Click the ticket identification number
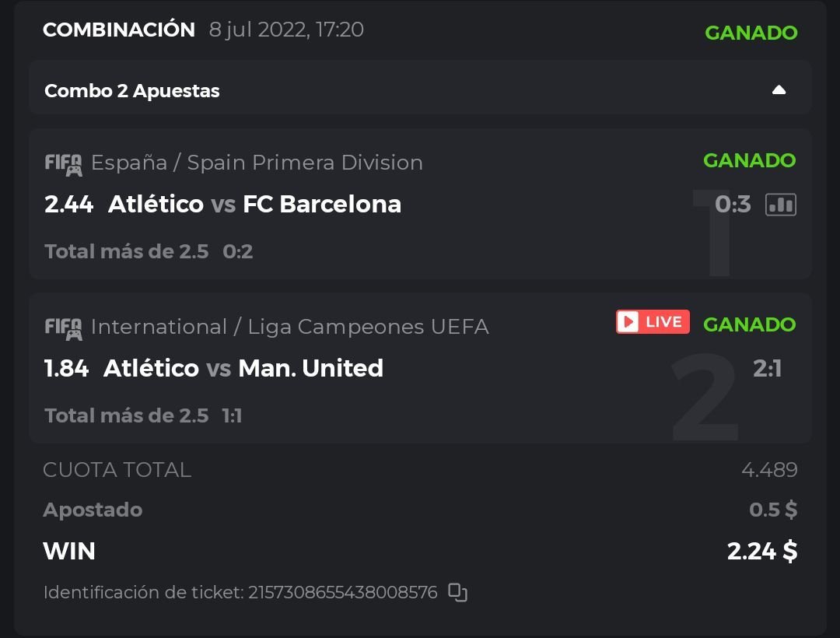Image resolution: width=840 pixels, height=638 pixels. [342, 593]
